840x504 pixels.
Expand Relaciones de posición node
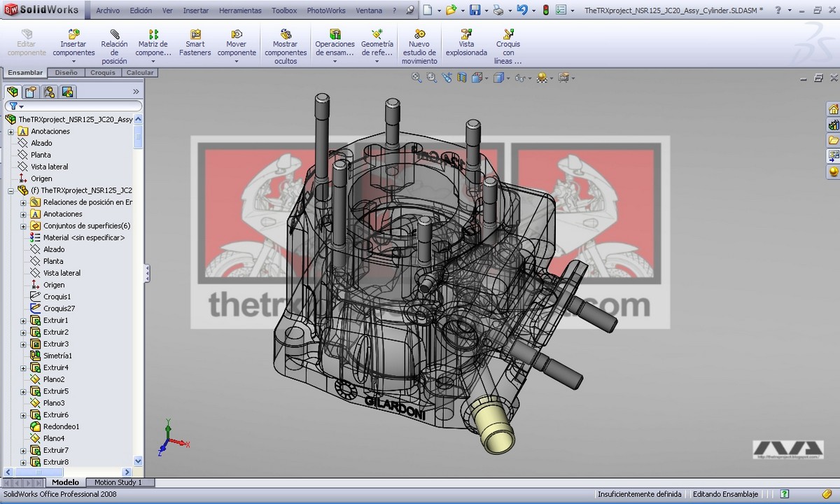tap(23, 202)
